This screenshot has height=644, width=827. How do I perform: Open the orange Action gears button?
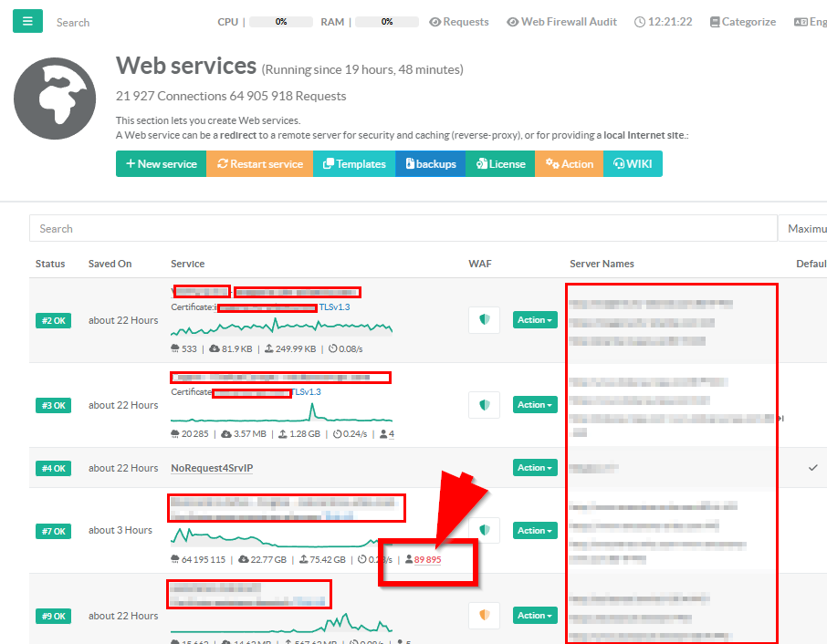[x=569, y=164]
